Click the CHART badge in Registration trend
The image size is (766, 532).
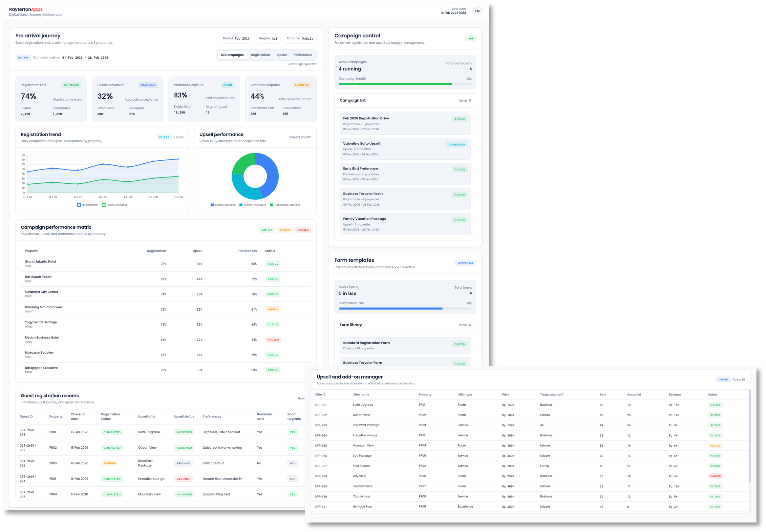[164, 137]
